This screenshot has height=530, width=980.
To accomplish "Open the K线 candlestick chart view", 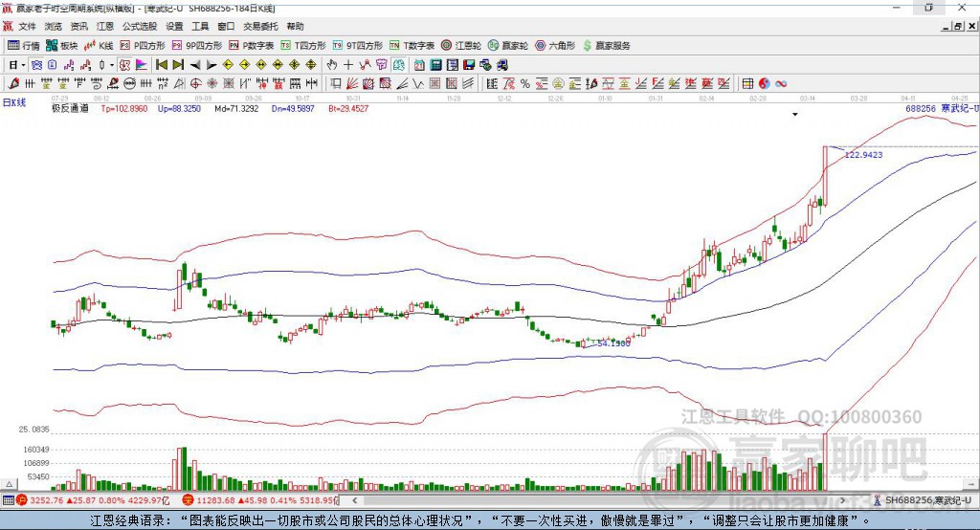I will point(100,45).
